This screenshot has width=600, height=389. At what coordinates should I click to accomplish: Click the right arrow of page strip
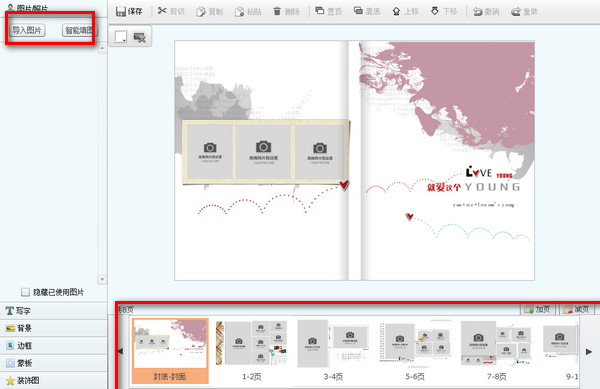click(x=589, y=351)
